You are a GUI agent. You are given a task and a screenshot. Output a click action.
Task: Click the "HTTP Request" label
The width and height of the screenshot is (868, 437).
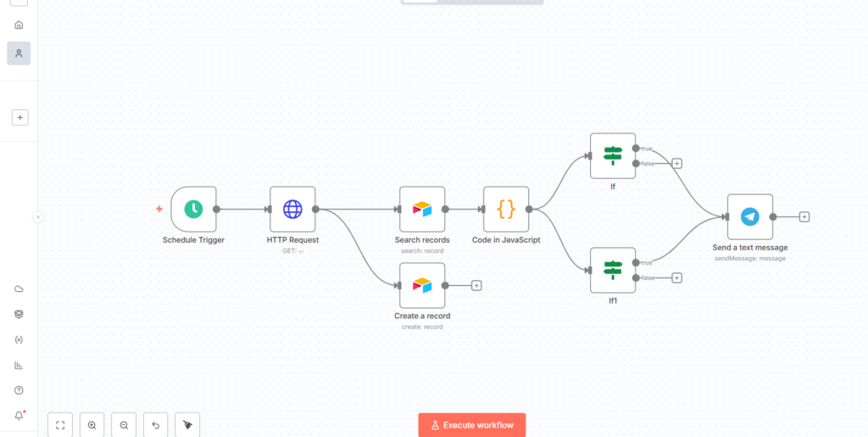click(292, 240)
